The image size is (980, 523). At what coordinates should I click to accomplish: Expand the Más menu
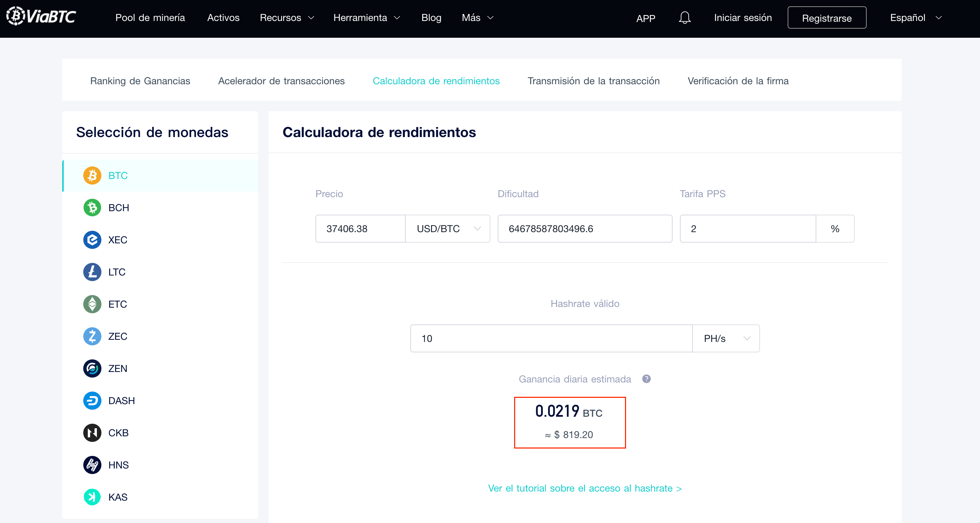pos(477,17)
